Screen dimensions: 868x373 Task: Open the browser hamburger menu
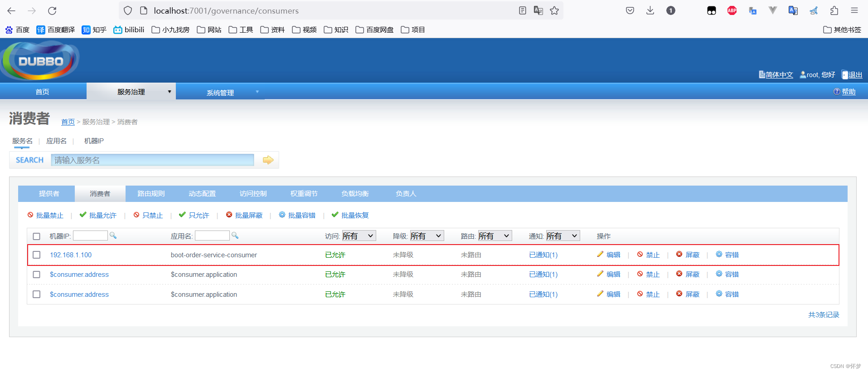pos(854,10)
